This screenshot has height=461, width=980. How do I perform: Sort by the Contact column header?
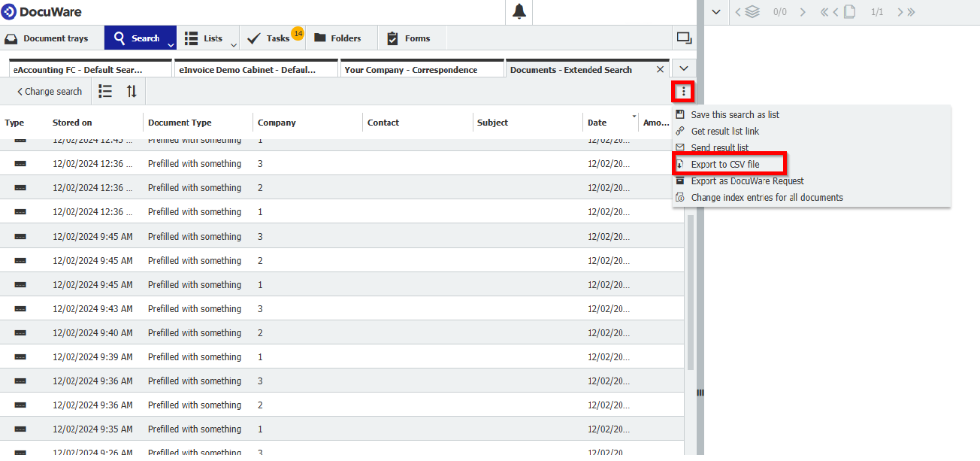[x=383, y=123]
